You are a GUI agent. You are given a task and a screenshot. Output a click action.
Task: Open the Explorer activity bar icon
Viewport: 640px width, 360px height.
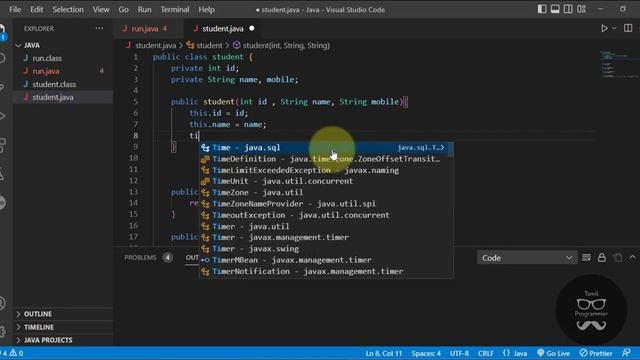(x=2, y=31)
